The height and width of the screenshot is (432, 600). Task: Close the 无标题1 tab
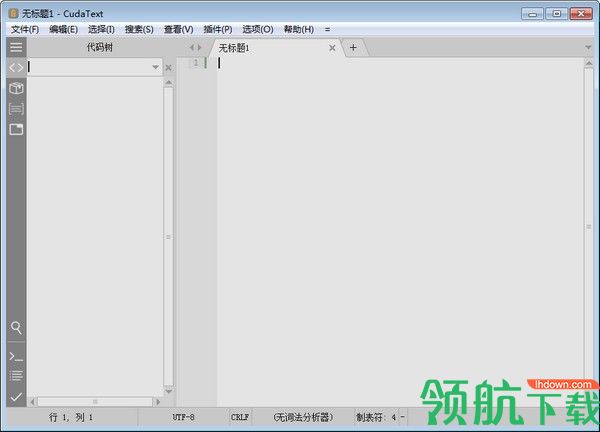coord(332,48)
